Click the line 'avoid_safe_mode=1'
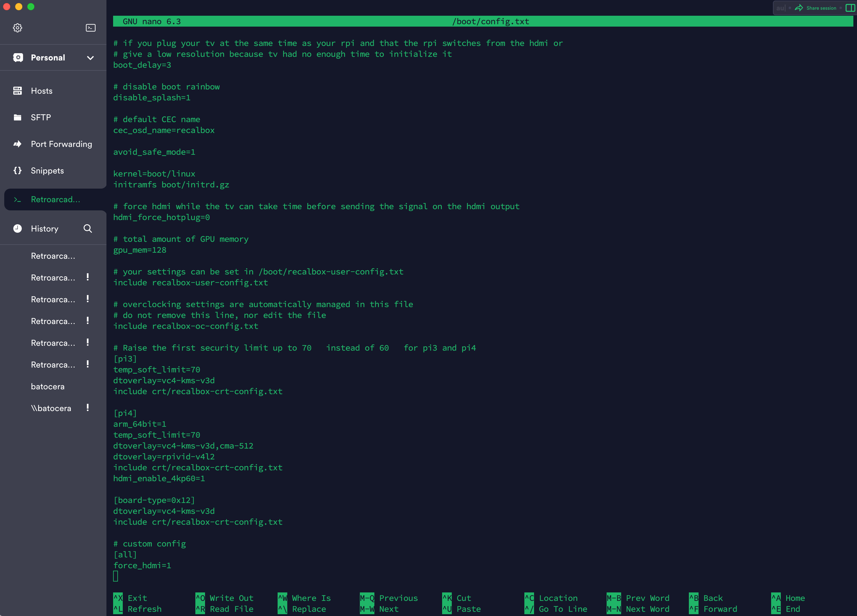The height and width of the screenshot is (616, 857). pyautogui.click(x=154, y=152)
